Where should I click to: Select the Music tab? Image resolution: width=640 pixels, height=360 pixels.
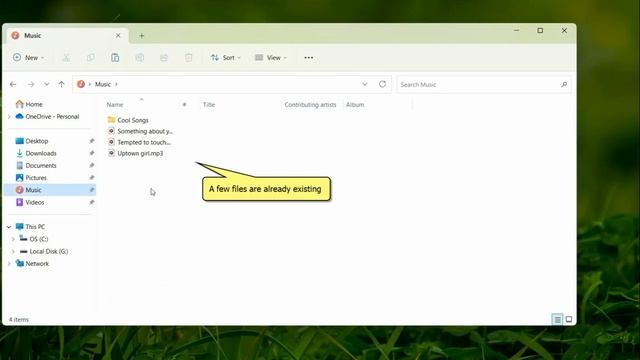[x=67, y=36]
